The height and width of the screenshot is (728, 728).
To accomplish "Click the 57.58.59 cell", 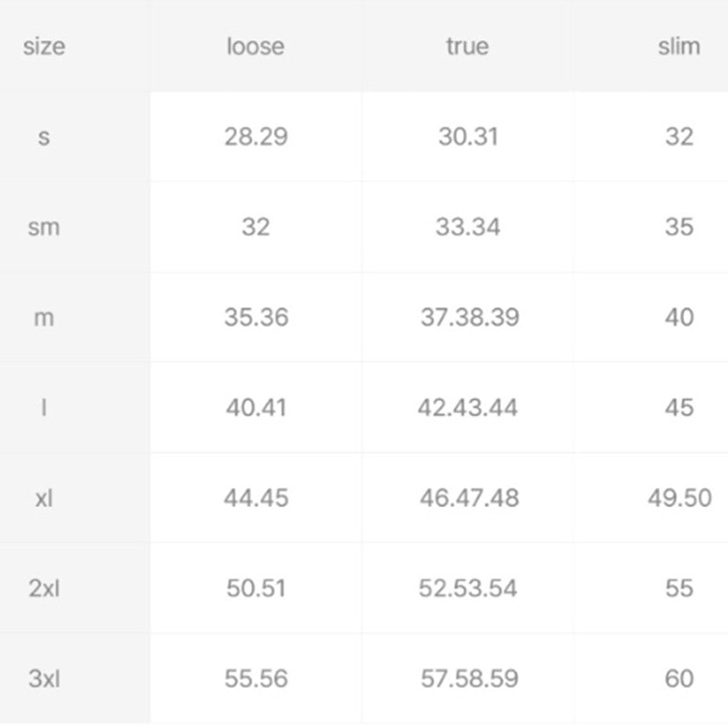I will [470, 679].
